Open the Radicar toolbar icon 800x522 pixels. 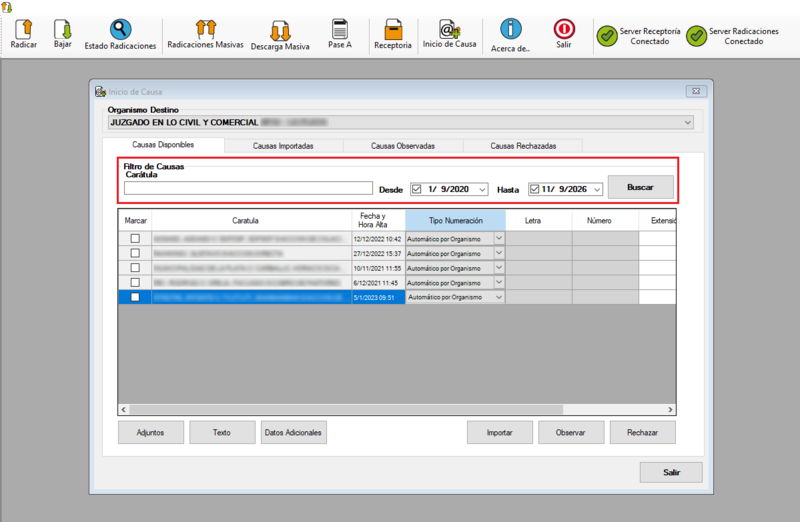23,29
